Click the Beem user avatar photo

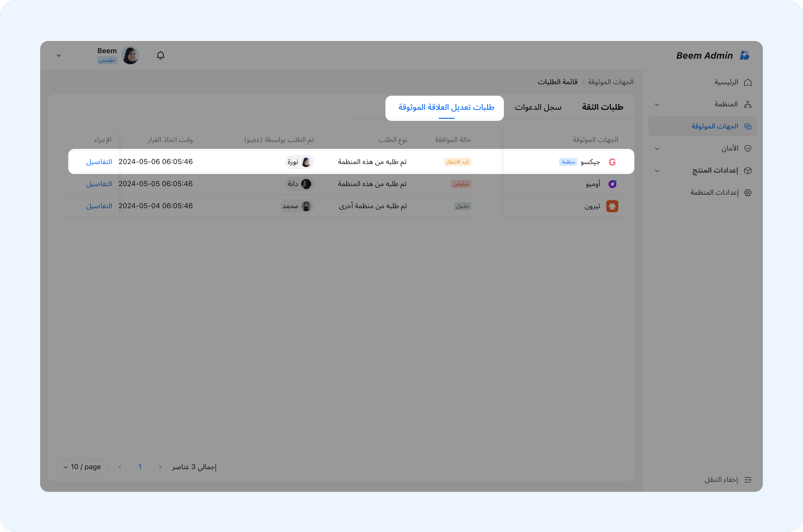[130, 55]
